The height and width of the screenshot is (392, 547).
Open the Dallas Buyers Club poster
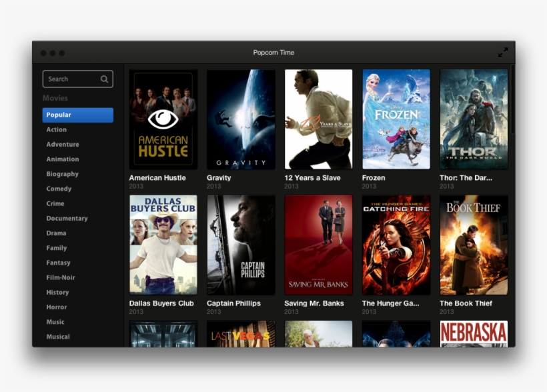point(163,245)
